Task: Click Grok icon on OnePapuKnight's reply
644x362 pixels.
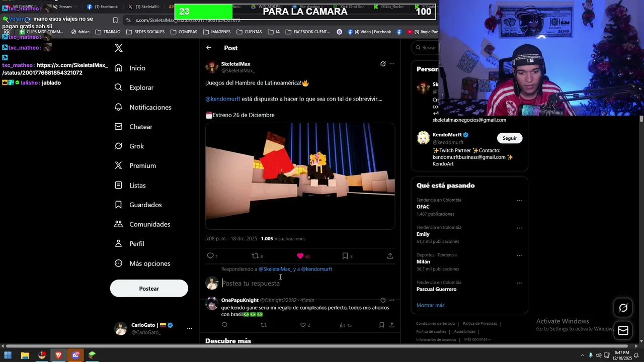Action: [383, 300]
